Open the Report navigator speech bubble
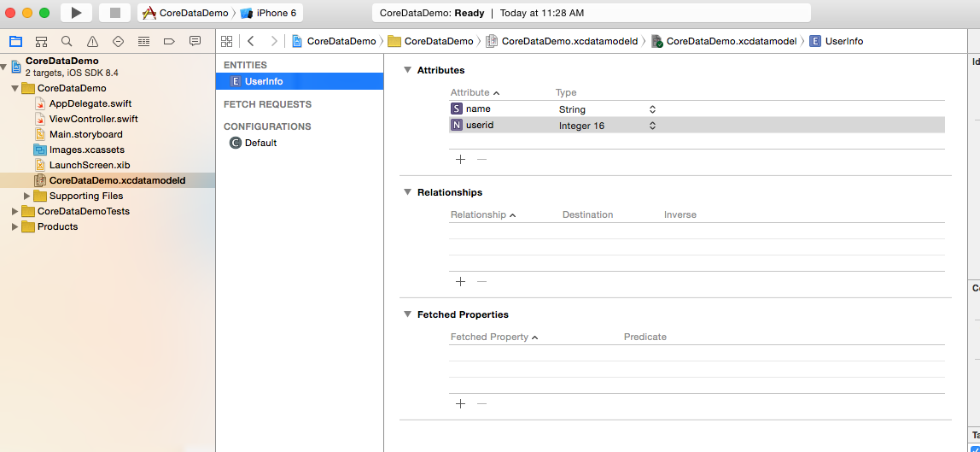980x452 pixels. (x=195, y=41)
